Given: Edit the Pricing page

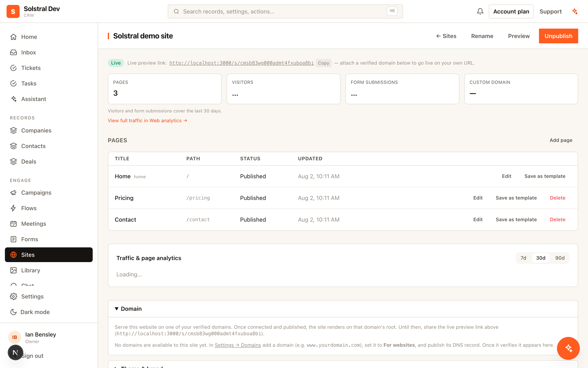Looking at the screenshot, I should tap(478, 198).
